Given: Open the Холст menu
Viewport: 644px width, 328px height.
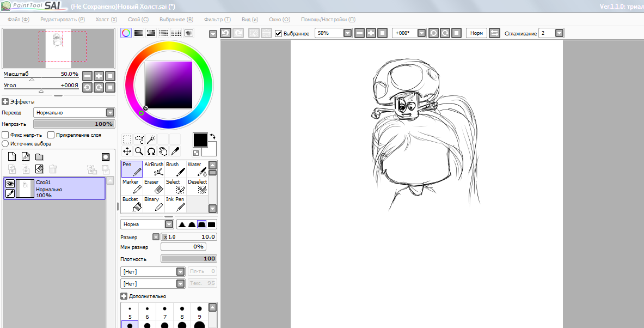Looking at the screenshot, I should coord(106,19).
